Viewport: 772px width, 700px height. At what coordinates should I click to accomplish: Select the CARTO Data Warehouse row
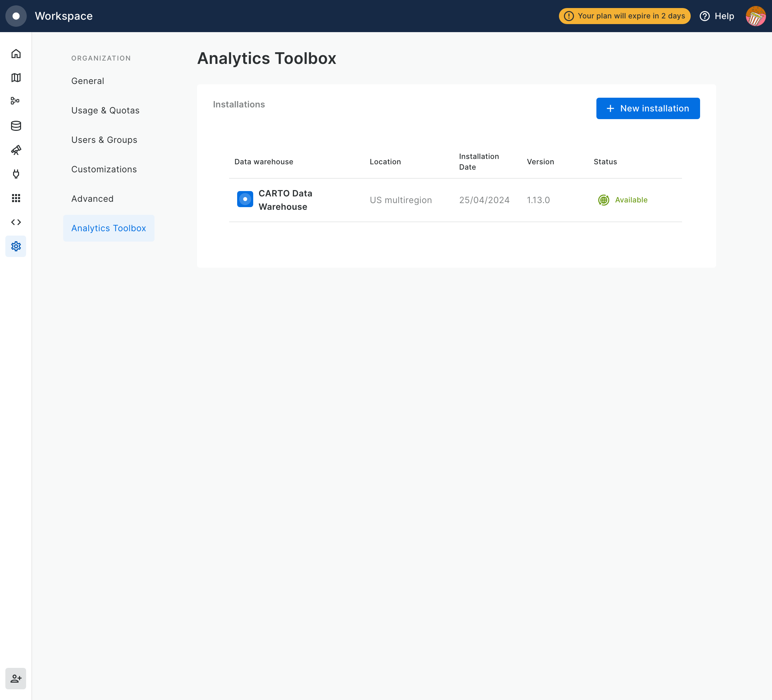285,200
